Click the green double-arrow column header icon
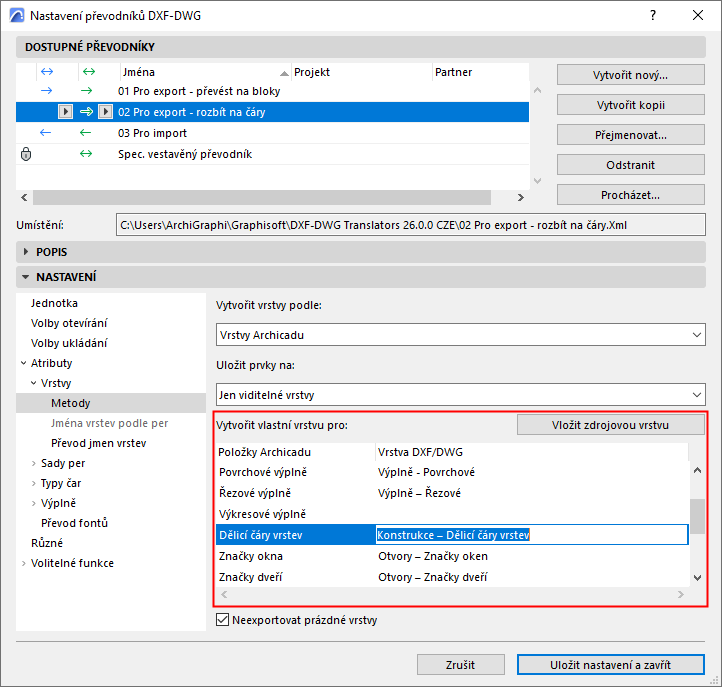Image resolution: width=722 pixels, height=687 pixels. [x=88, y=72]
